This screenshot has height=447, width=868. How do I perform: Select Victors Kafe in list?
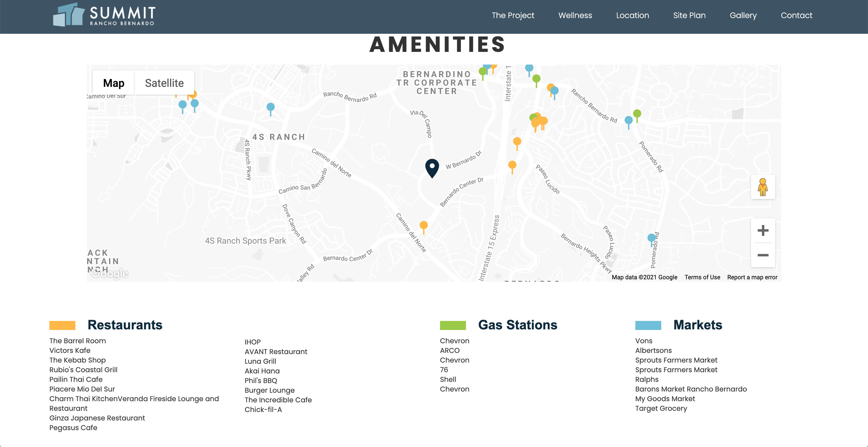70,350
